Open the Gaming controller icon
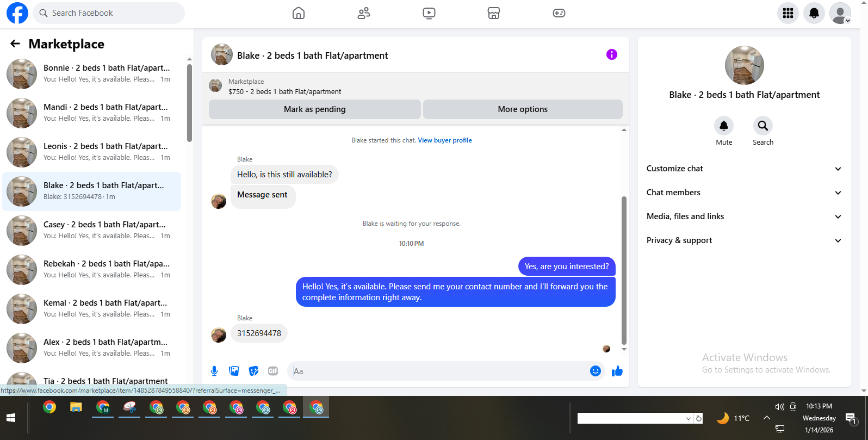 pos(559,13)
